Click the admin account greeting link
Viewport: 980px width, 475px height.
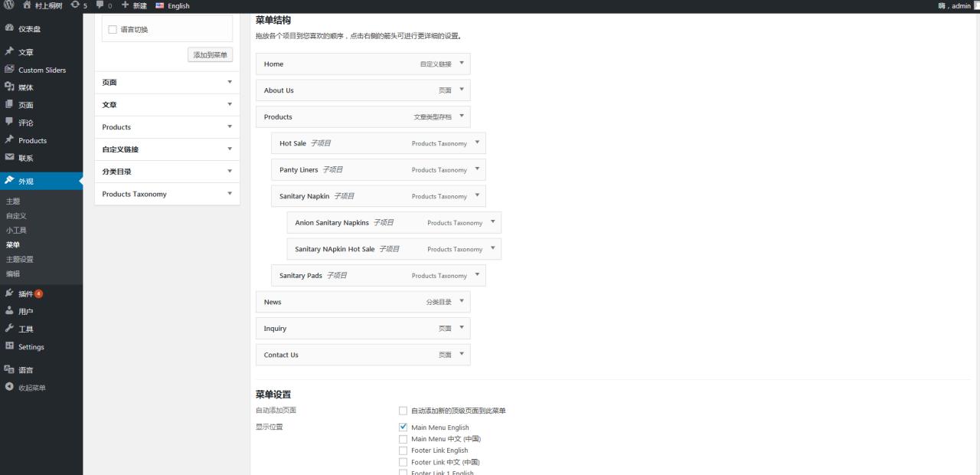tap(954, 5)
